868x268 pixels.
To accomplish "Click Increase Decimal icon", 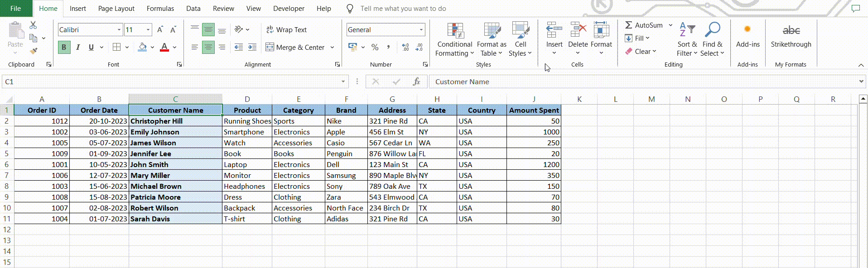I will (405, 47).
